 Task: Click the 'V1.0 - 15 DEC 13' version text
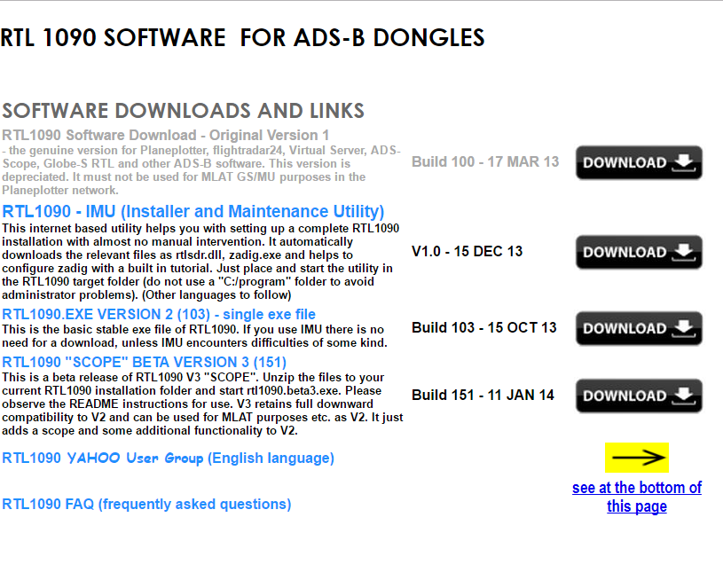[x=468, y=251]
